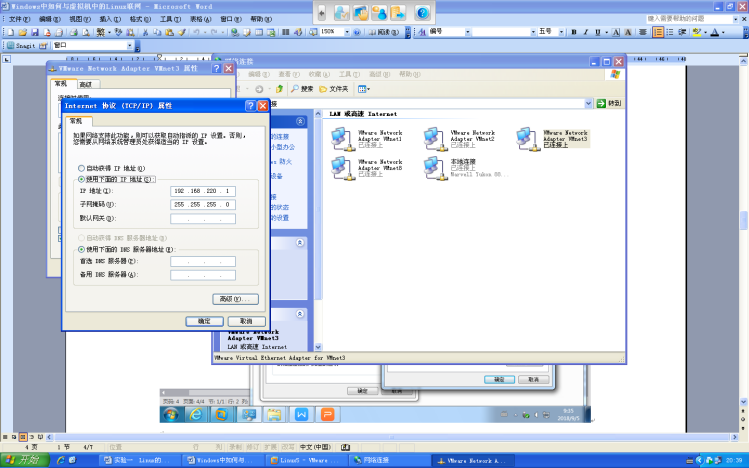The height and width of the screenshot is (468, 749).
Task: Click 转到 button in Network Connections
Action: [610, 103]
